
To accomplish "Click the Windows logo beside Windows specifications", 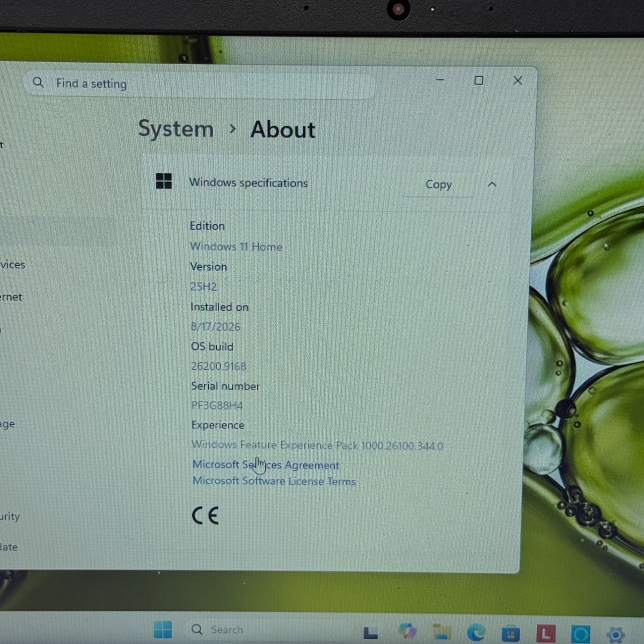I will (164, 181).
